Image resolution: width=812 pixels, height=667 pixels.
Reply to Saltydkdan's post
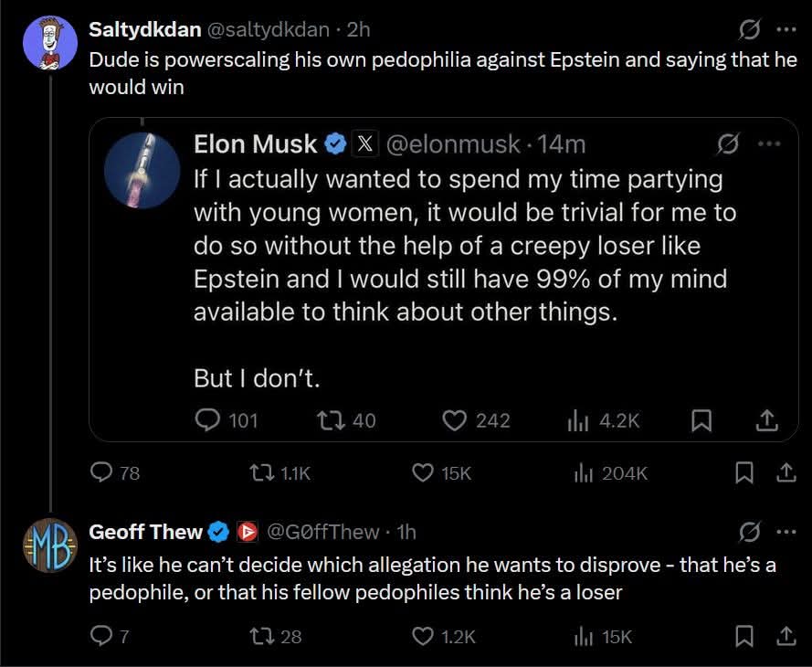(x=100, y=473)
